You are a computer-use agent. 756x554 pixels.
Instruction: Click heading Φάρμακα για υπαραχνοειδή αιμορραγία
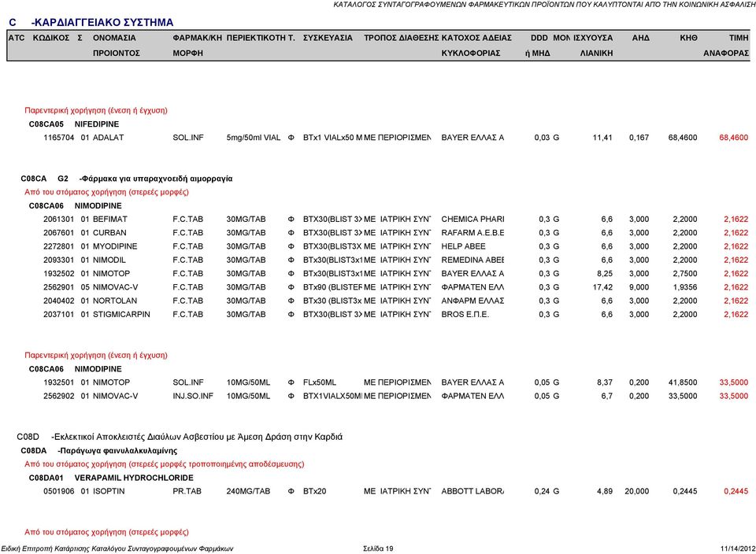coord(156,179)
